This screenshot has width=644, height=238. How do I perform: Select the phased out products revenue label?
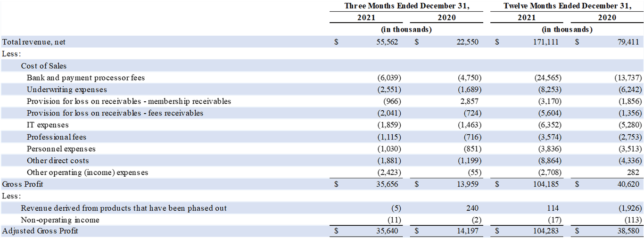(x=124, y=208)
